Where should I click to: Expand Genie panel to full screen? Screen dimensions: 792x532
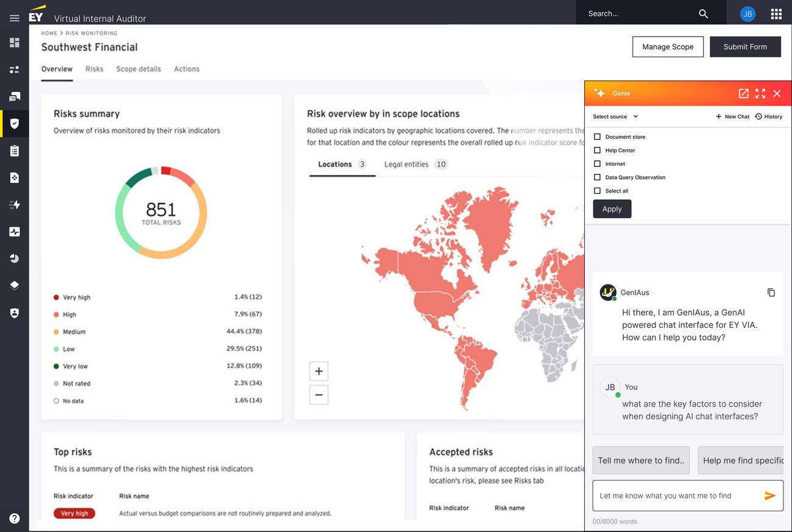[760, 93]
